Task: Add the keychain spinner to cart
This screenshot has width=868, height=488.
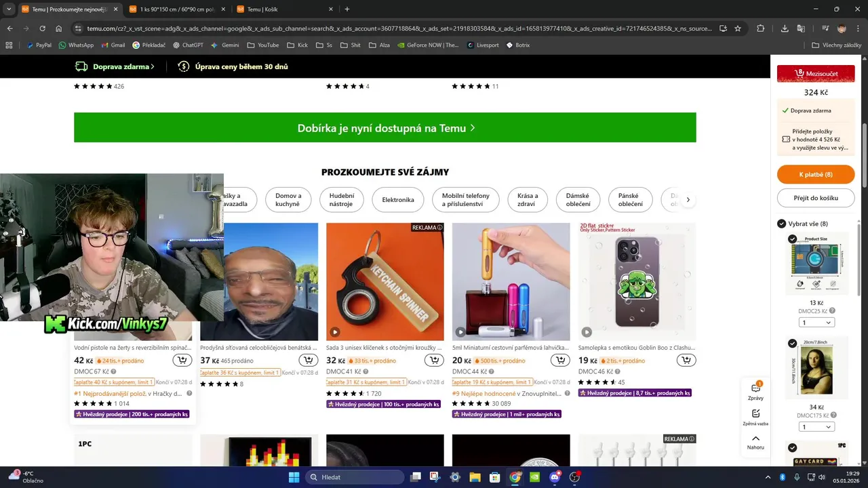Action: point(434,360)
